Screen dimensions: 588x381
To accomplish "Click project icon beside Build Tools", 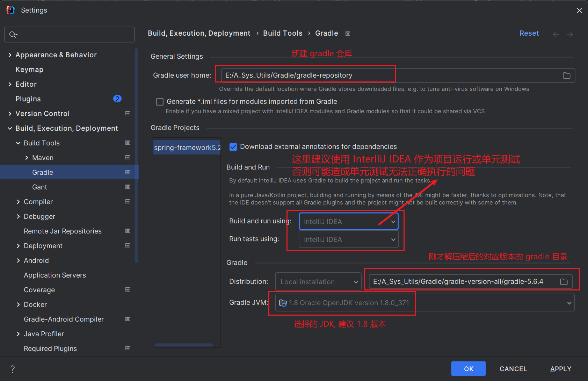I will [x=128, y=143].
